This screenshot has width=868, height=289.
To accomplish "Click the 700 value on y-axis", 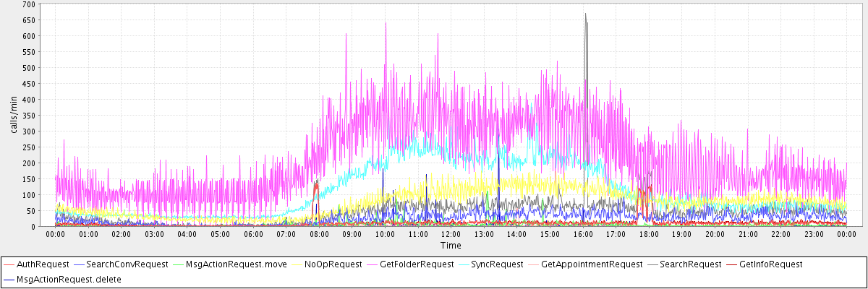I will (28, 4).
